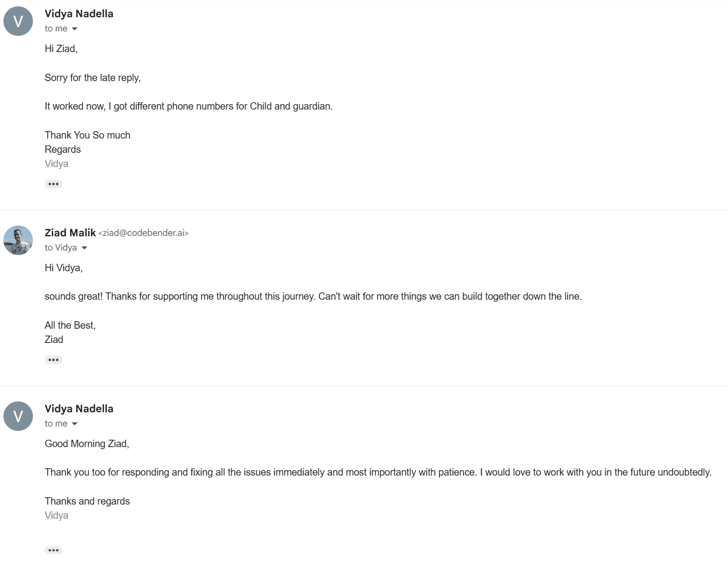728x566 pixels.
Task: Open recipient details arrow above "Good Morning Ziad,"
Action: point(75,424)
